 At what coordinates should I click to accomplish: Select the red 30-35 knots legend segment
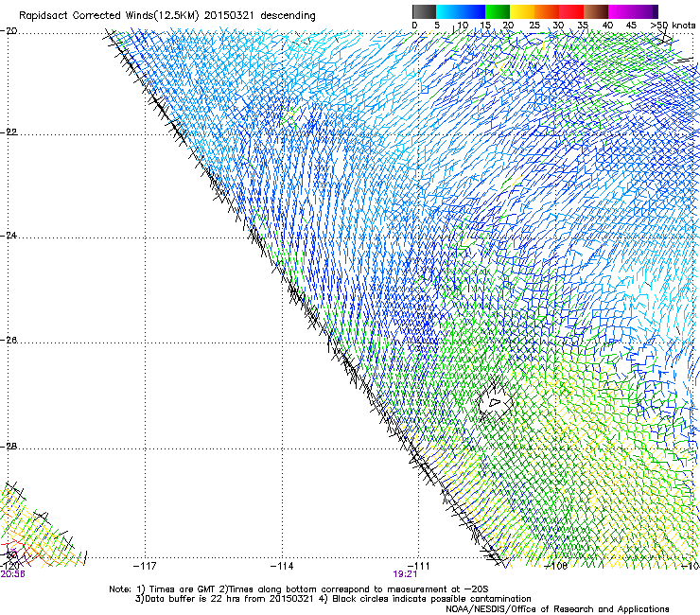coord(571,11)
